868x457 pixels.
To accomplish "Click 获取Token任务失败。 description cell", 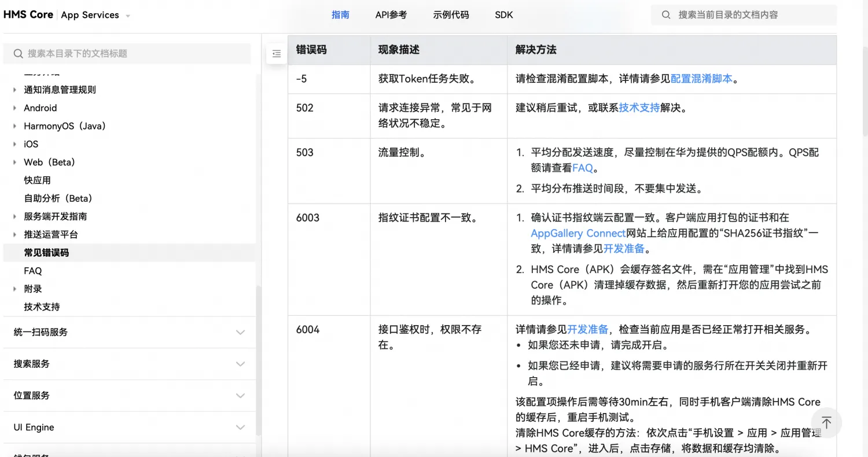I will (439, 79).
